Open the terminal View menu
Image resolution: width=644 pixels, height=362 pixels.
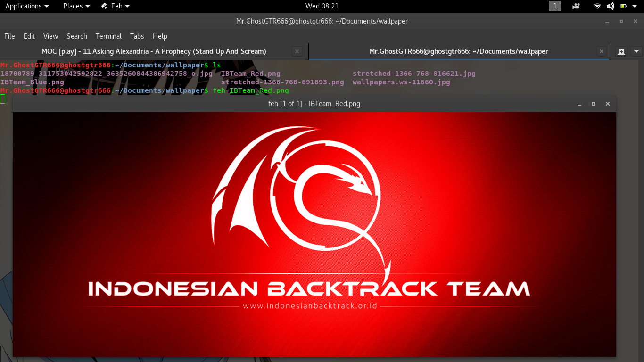(x=50, y=36)
